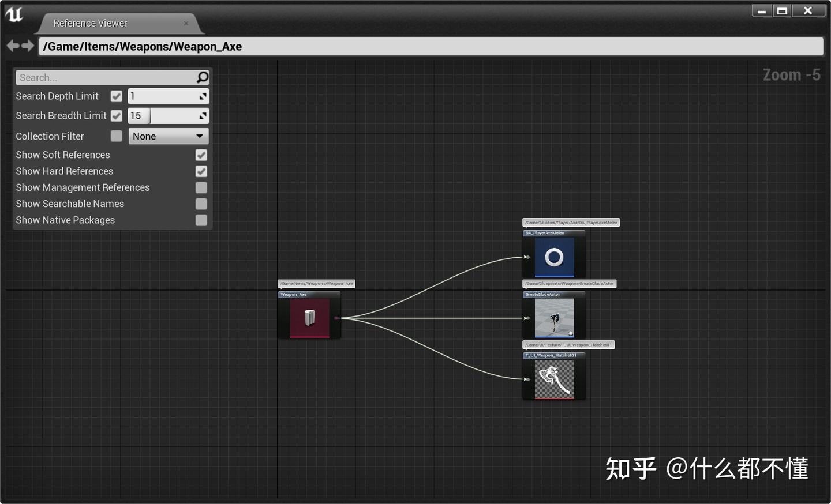Viewport: 831px width, 504px height.
Task: Click the expand arrow on Search Breadth Limit field
Action: [203, 115]
